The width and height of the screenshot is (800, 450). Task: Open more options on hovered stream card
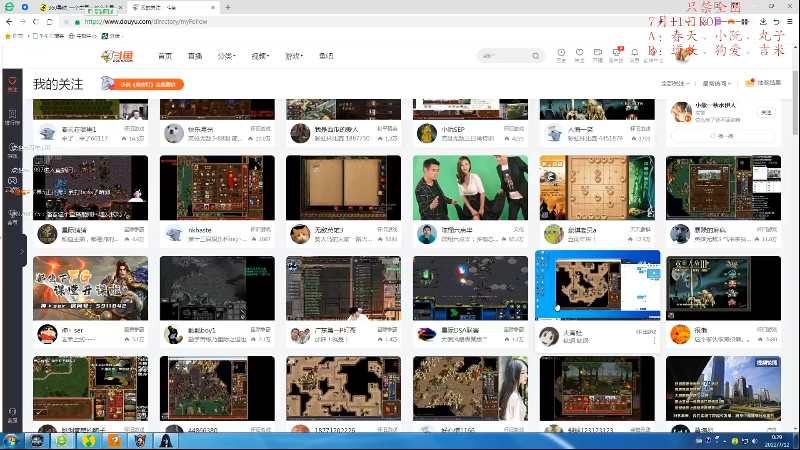654,340
